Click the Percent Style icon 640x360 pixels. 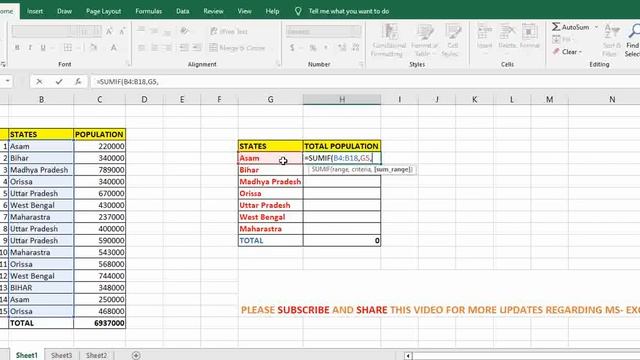(x=313, y=48)
